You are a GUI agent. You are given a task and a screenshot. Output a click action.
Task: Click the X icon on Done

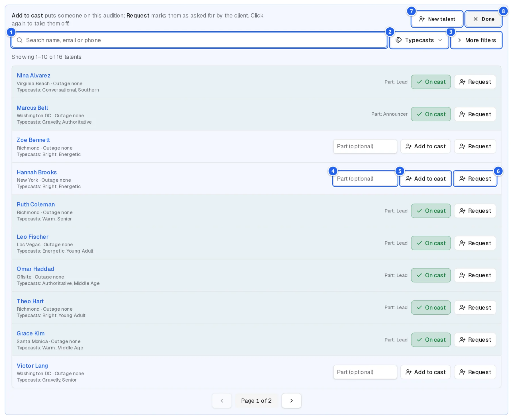tap(475, 19)
